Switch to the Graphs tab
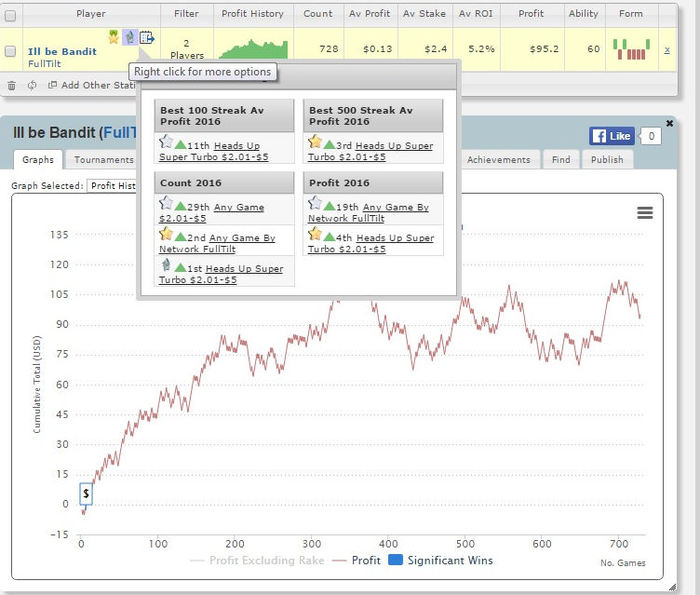The width and height of the screenshot is (700, 595). pyautogui.click(x=38, y=160)
